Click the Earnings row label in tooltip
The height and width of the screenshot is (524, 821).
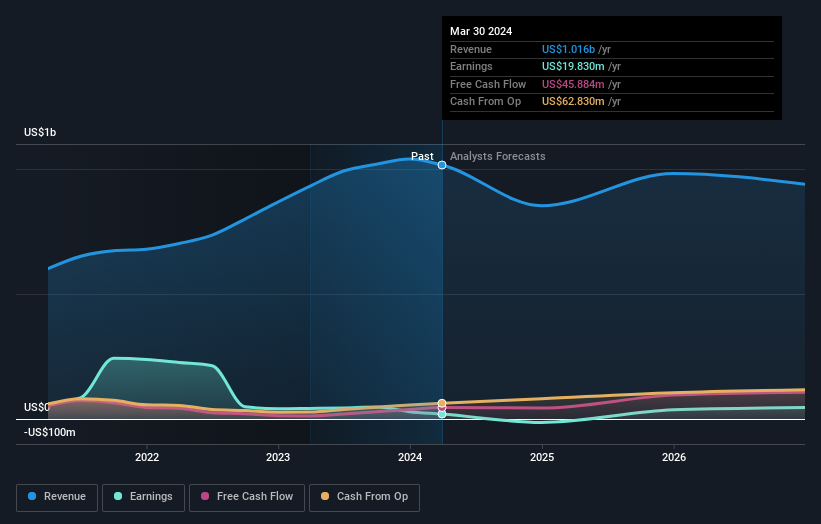(471, 66)
